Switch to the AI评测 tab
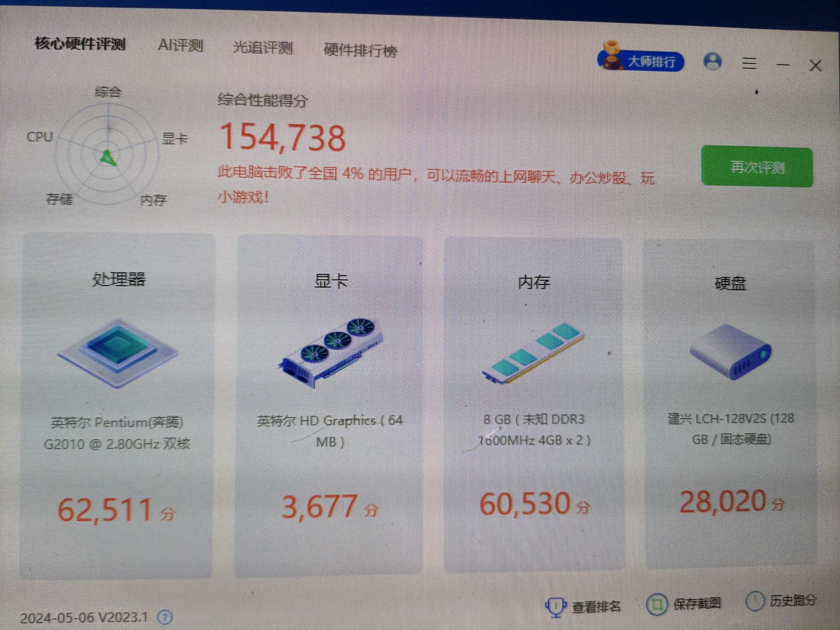This screenshot has height=630, width=840. (180, 45)
